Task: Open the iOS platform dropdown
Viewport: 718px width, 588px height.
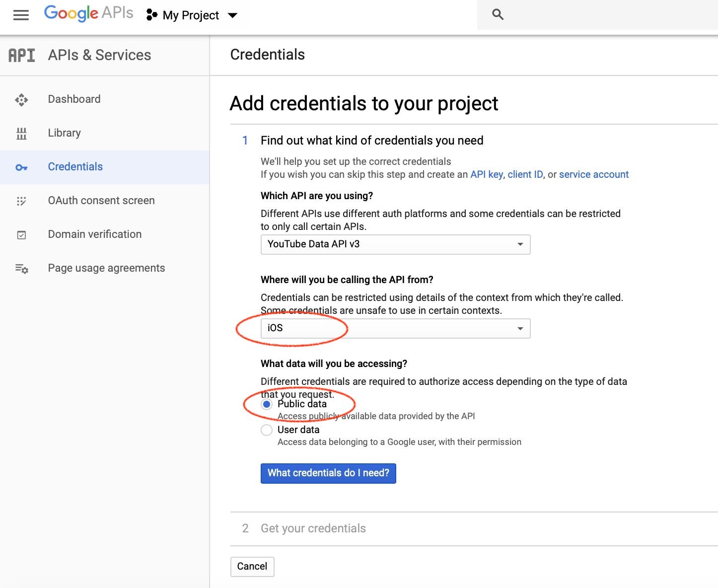Action: 395,328
